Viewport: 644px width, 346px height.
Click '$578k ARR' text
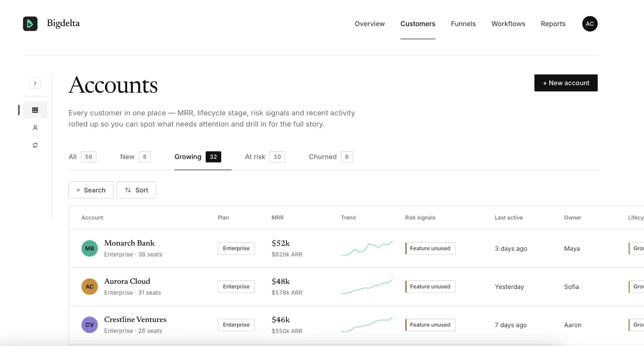pyautogui.click(x=287, y=293)
